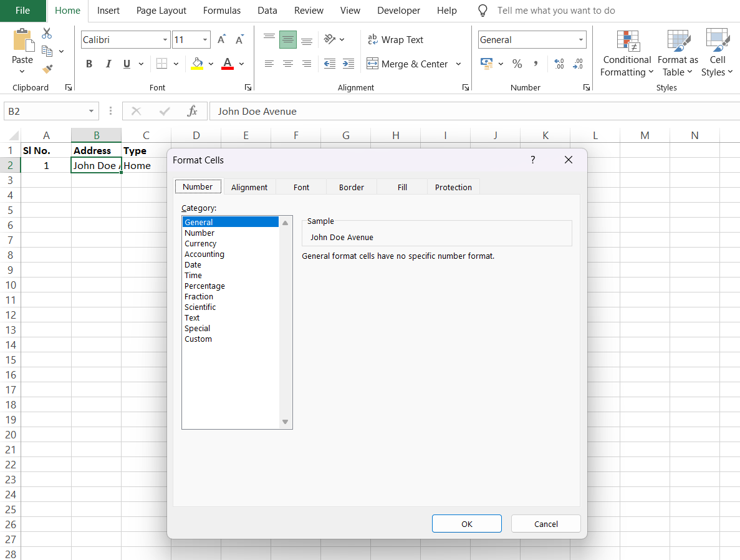Open the Alignment tab in Format Cells

(249, 188)
